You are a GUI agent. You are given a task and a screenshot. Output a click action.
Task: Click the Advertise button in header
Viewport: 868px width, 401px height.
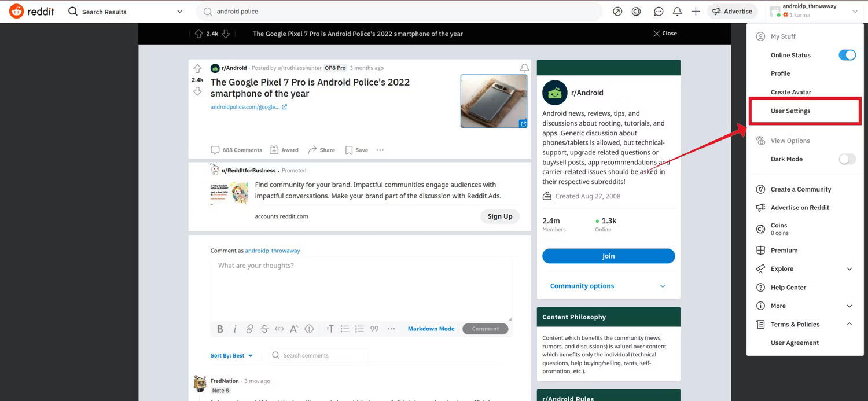733,11
